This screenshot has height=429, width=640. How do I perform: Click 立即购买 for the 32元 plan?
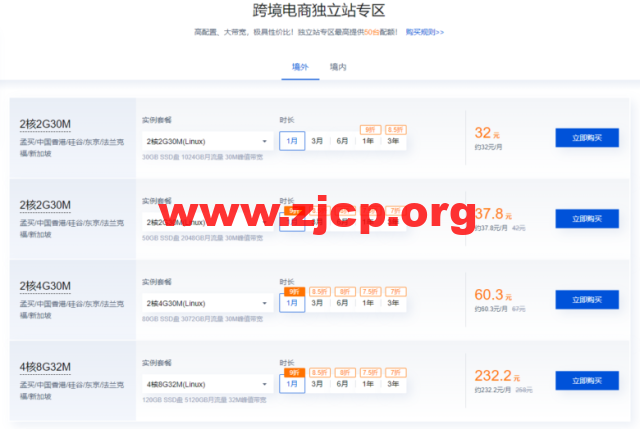587,138
